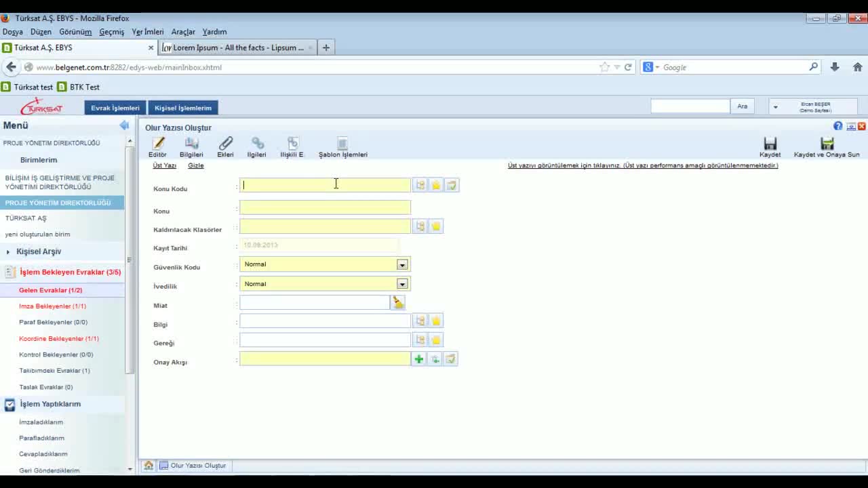This screenshot has height=488, width=868.
Task: Open the Bilgileri toolbar icon
Action: click(x=191, y=144)
